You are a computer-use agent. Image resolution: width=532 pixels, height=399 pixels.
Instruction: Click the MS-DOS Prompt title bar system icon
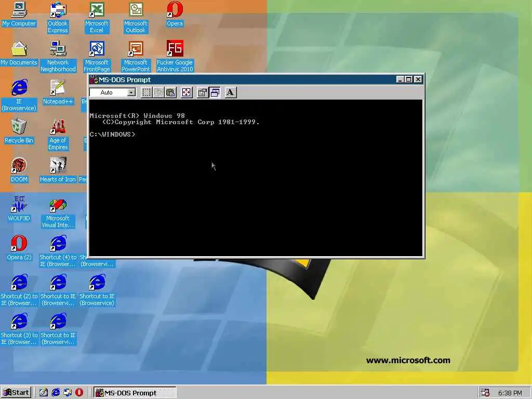[94, 79]
